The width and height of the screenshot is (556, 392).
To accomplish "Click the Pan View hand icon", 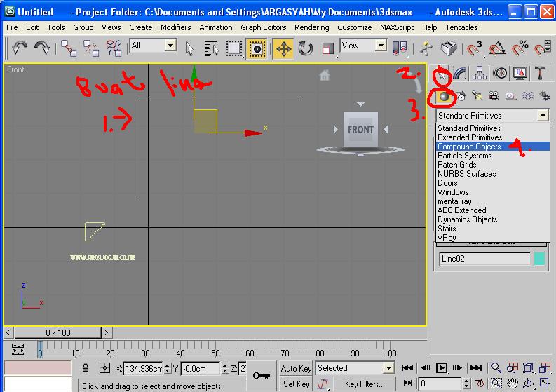I will tap(512, 383).
